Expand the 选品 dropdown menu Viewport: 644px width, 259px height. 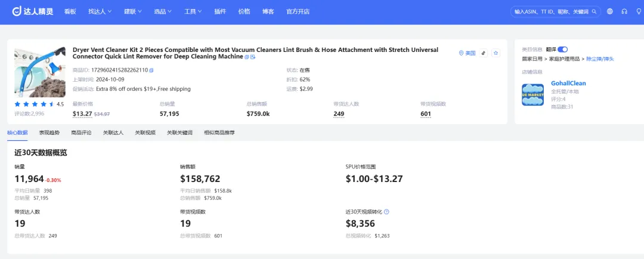coord(163,11)
